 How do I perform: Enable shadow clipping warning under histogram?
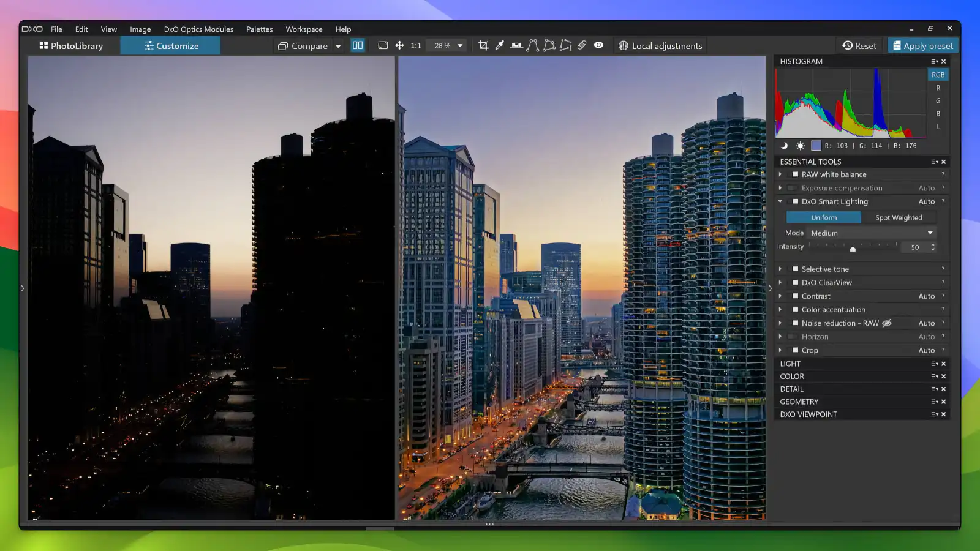(785, 146)
